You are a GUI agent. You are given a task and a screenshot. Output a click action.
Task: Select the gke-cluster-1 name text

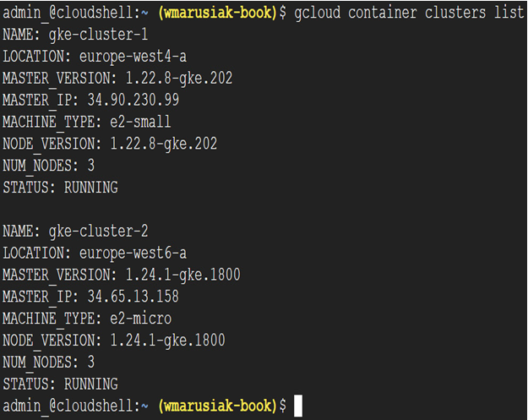point(98,35)
